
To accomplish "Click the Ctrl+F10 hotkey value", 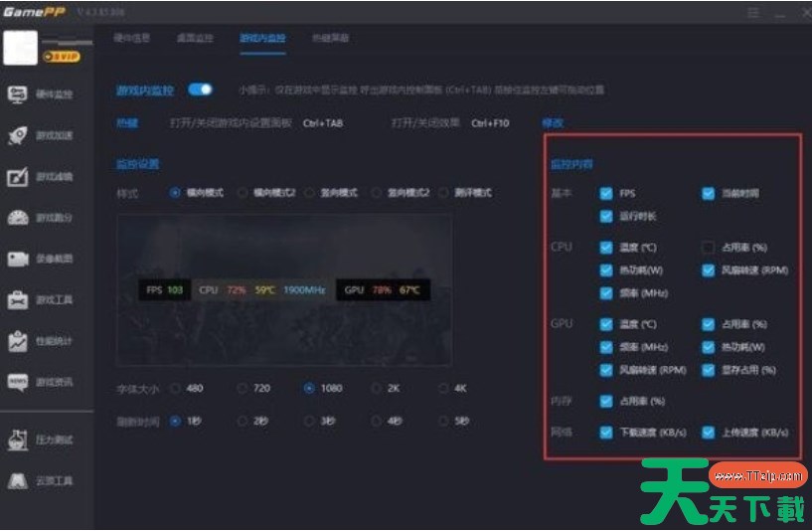I will click(490, 123).
